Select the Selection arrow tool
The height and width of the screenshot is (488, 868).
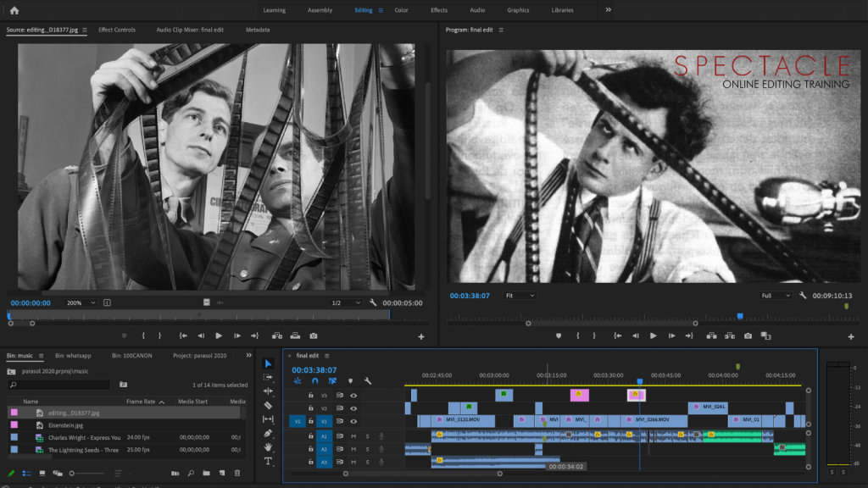click(268, 363)
